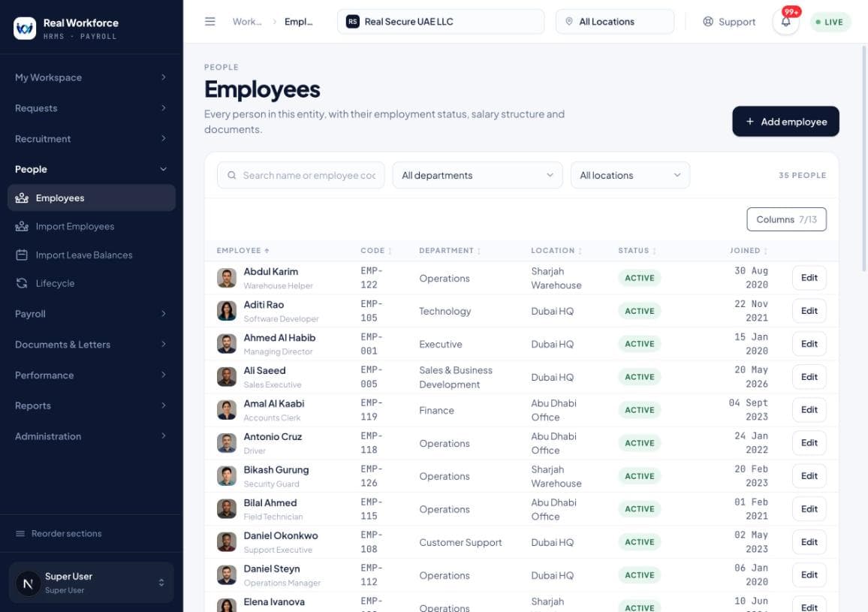The height and width of the screenshot is (612, 868).
Task: Expand Payroll section
Action: click(x=92, y=313)
